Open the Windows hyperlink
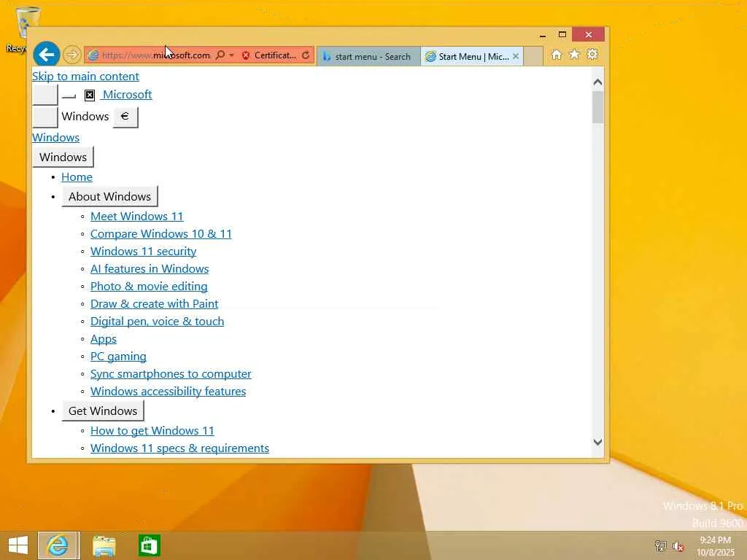 (x=55, y=138)
